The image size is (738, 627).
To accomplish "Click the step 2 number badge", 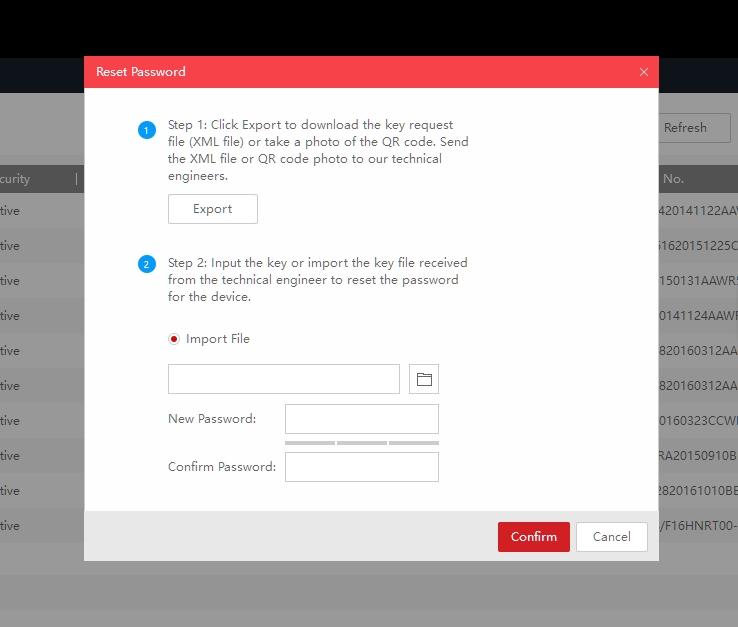I will click(147, 264).
